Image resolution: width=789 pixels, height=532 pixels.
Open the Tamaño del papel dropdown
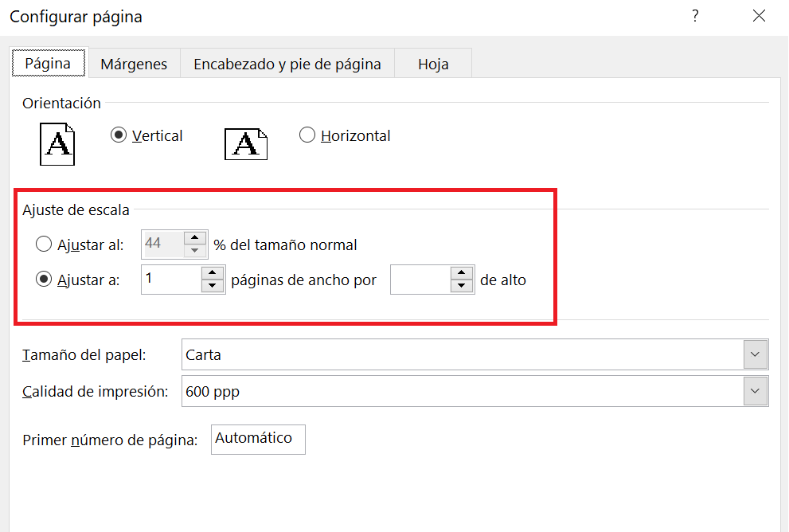(x=754, y=354)
